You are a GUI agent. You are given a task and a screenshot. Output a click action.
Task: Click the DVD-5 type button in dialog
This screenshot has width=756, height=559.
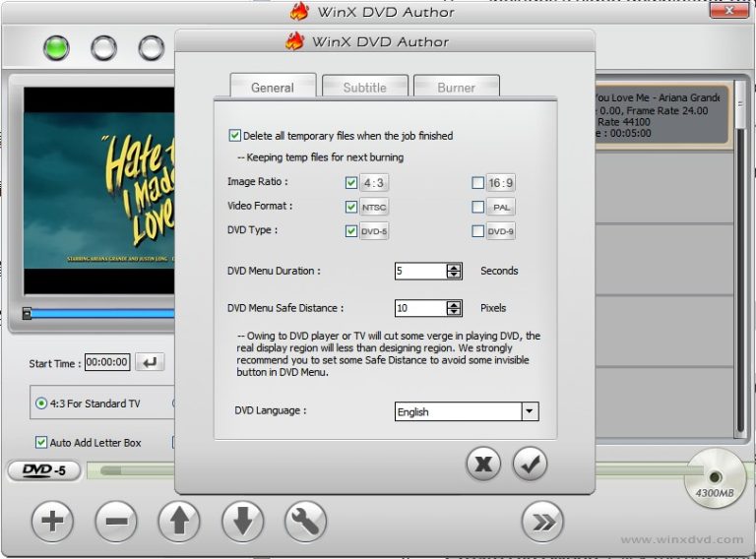coord(374,231)
